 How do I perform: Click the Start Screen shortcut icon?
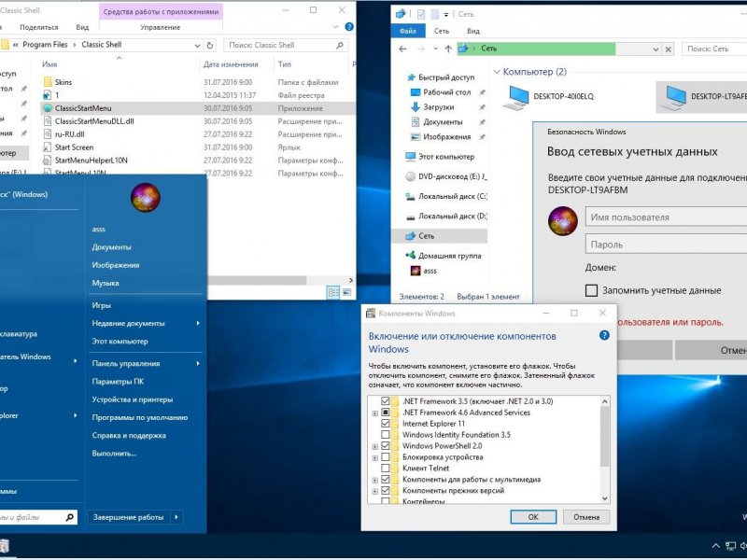click(x=48, y=147)
